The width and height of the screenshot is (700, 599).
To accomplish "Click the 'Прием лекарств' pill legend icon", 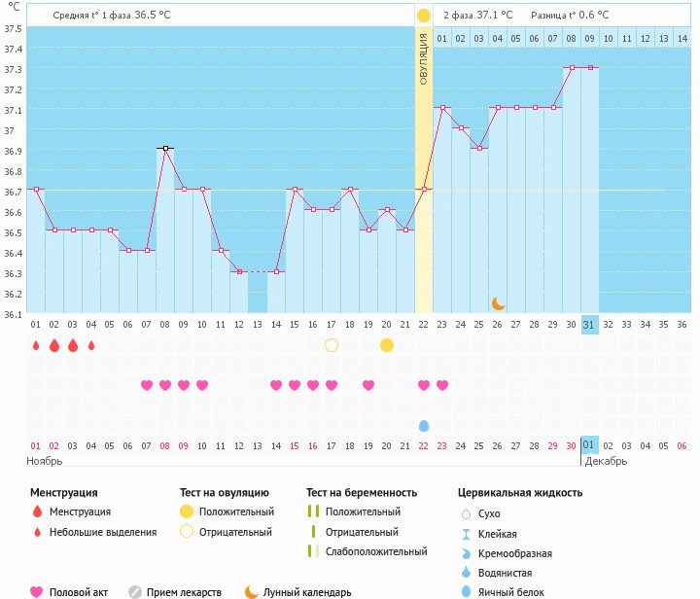I will tap(135, 591).
